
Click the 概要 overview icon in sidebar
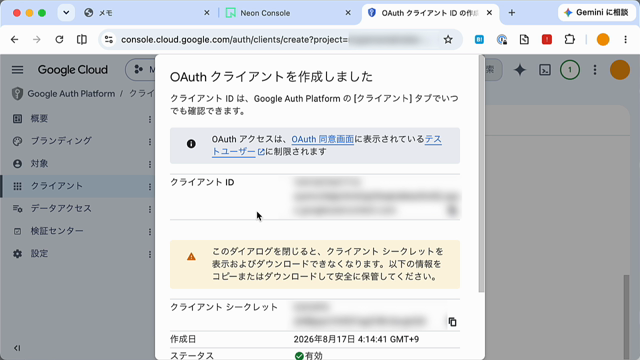click(x=17, y=118)
